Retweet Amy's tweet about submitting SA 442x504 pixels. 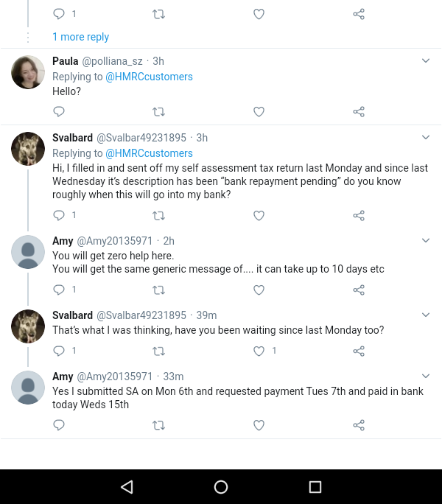pos(158,425)
